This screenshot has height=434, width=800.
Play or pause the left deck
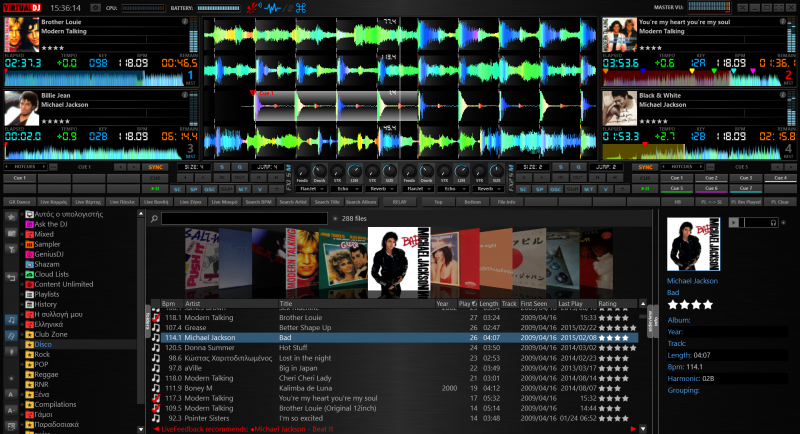tap(155, 189)
